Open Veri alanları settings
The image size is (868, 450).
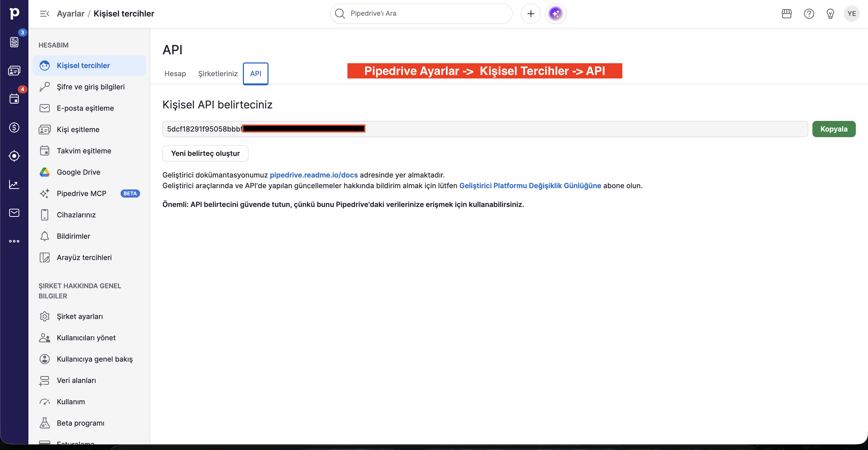tap(89, 380)
